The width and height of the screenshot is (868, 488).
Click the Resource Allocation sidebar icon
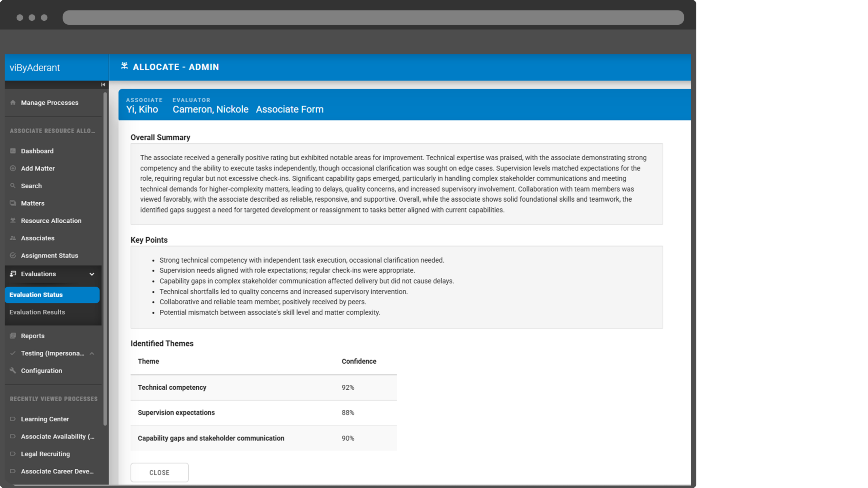pos(13,221)
